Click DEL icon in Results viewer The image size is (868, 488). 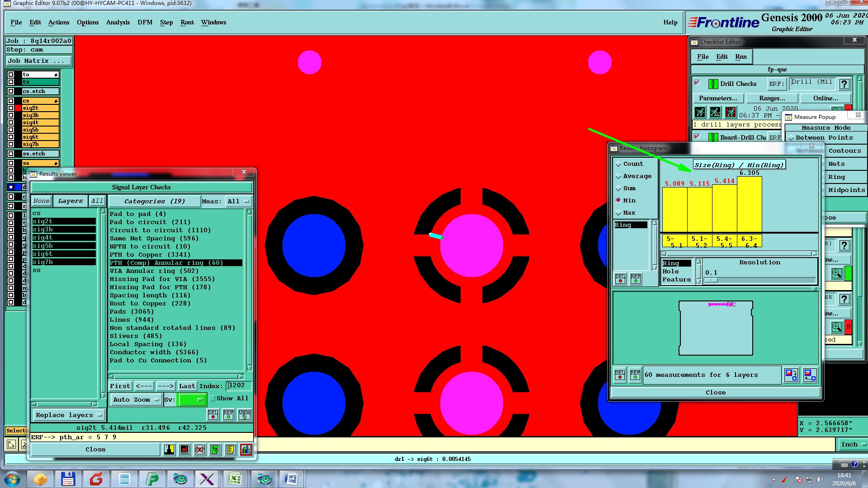coord(212,414)
